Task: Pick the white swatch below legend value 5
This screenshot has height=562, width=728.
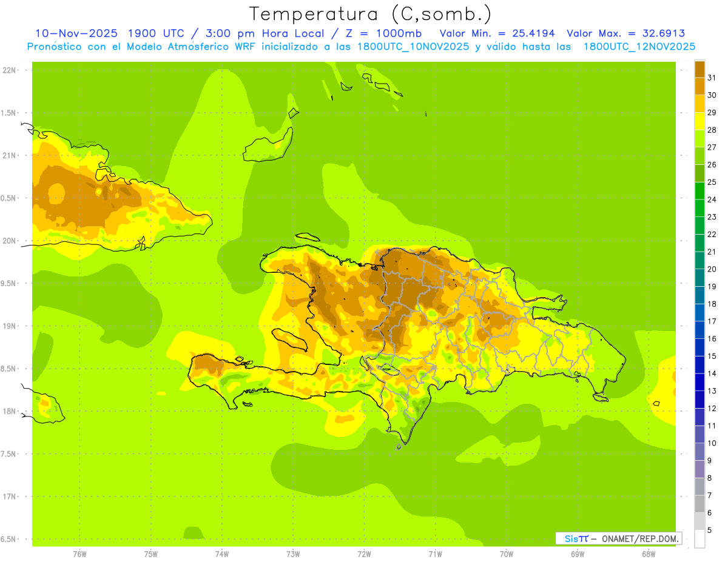Action: point(699,538)
